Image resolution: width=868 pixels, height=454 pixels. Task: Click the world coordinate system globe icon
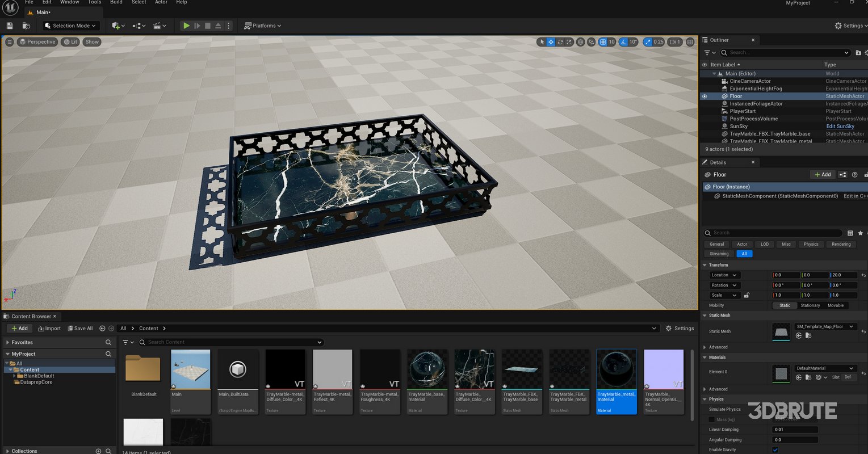click(x=581, y=42)
